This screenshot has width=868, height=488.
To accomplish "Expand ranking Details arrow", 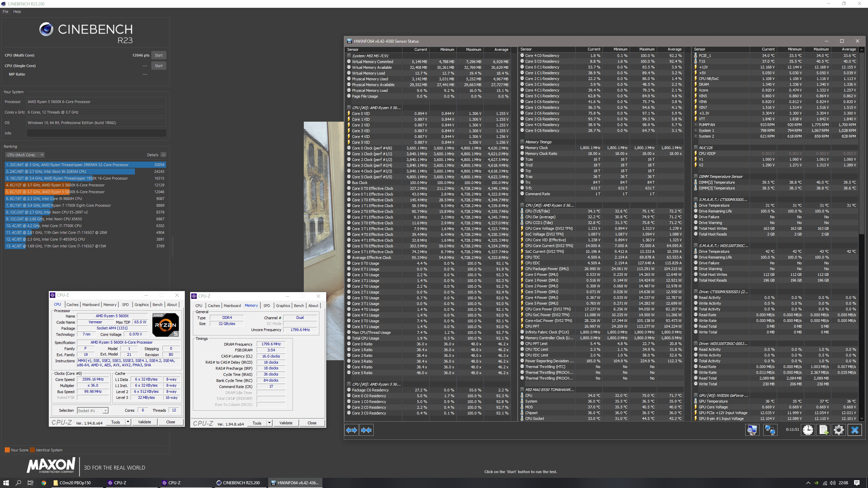I will (163, 155).
